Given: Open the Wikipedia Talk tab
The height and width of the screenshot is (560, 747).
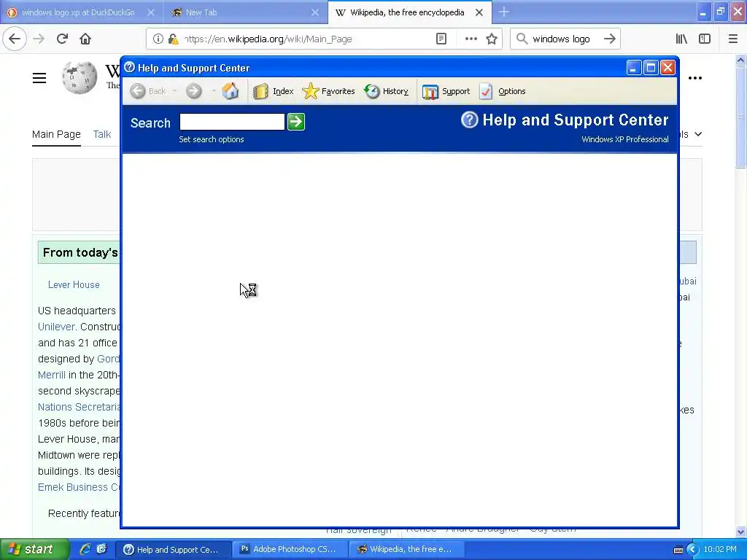Looking at the screenshot, I should tap(102, 134).
